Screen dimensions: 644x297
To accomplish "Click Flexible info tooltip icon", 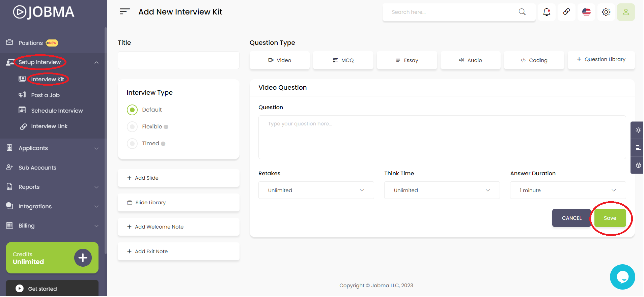I will (x=166, y=127).
